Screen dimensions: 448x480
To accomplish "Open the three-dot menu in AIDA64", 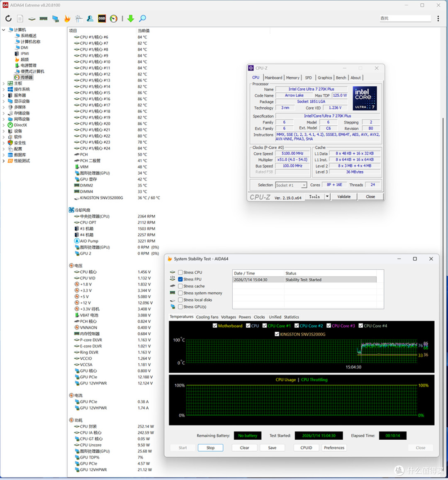I will (x=438, y=18).
